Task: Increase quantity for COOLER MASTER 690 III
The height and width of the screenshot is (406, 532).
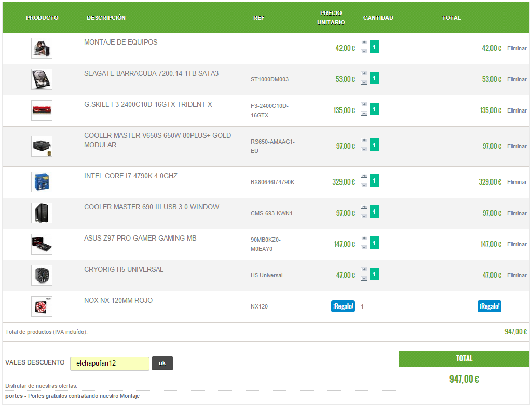Action: tap(364, 207)
